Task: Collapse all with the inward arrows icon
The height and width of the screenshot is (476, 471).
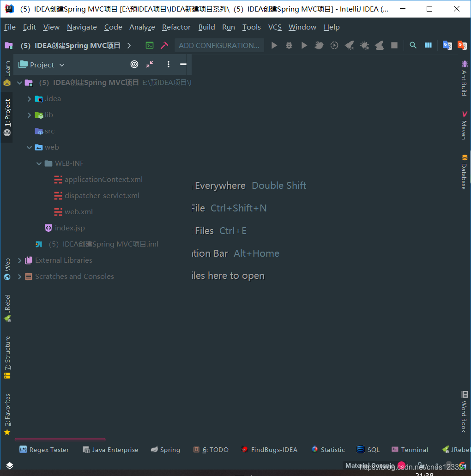Action: click(150, 64)
